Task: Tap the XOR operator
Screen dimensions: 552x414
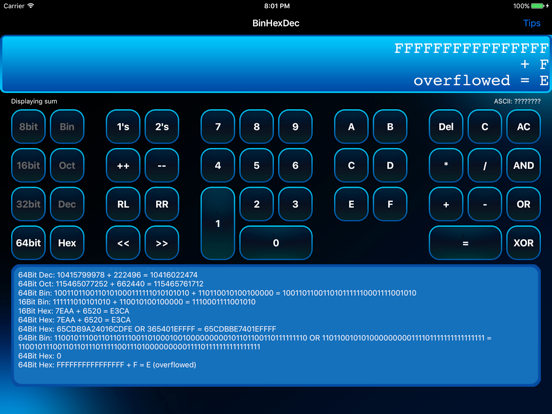Action: coord(523,243)
